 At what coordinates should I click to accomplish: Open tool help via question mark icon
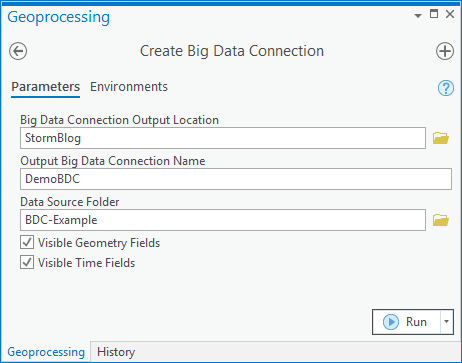click(x=446, y=88)
